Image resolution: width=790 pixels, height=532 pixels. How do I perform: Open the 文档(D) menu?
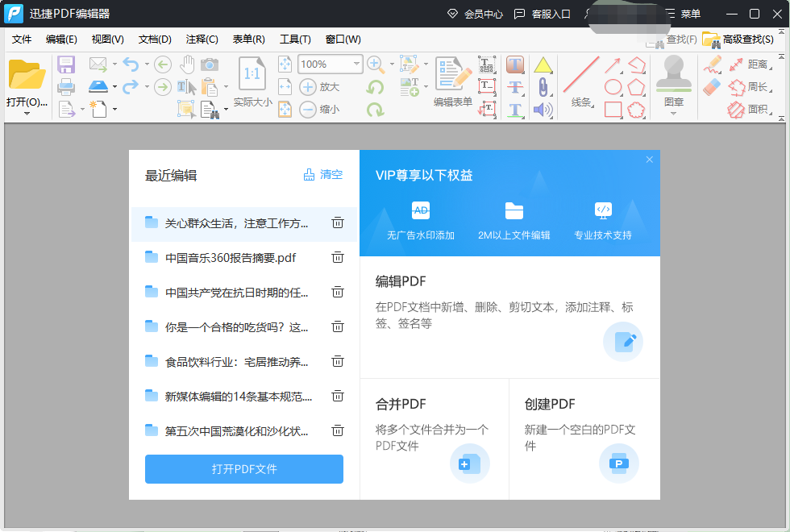155,39
